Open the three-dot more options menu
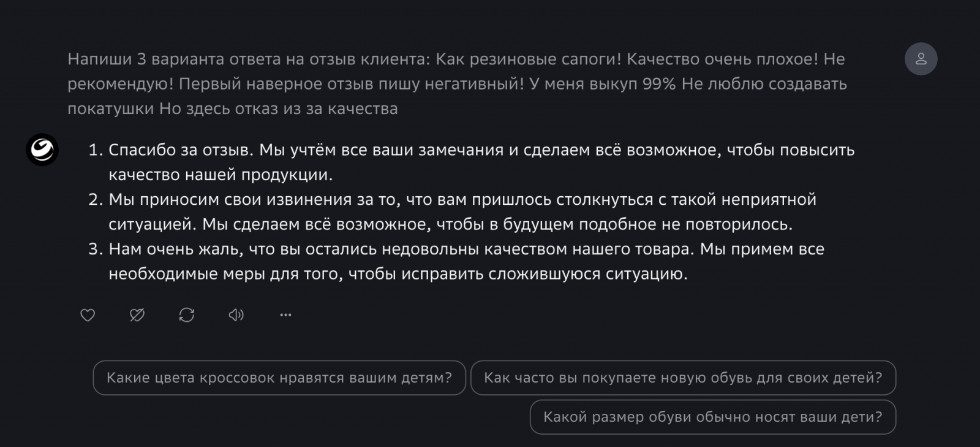This screenshot has width=980, height=447. pyautogui.click(x=285, y=315)
